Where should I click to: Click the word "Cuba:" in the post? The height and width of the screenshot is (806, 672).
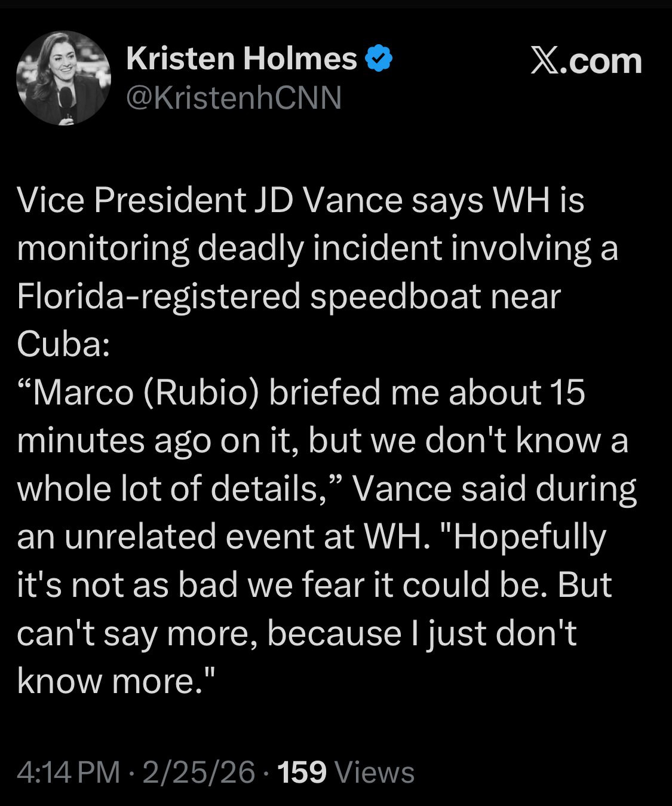[63, 344]
